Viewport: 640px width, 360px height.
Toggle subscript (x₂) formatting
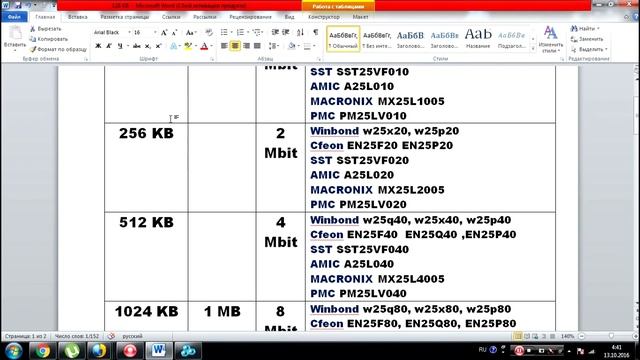pyautogui.click(x=147, y=46)
